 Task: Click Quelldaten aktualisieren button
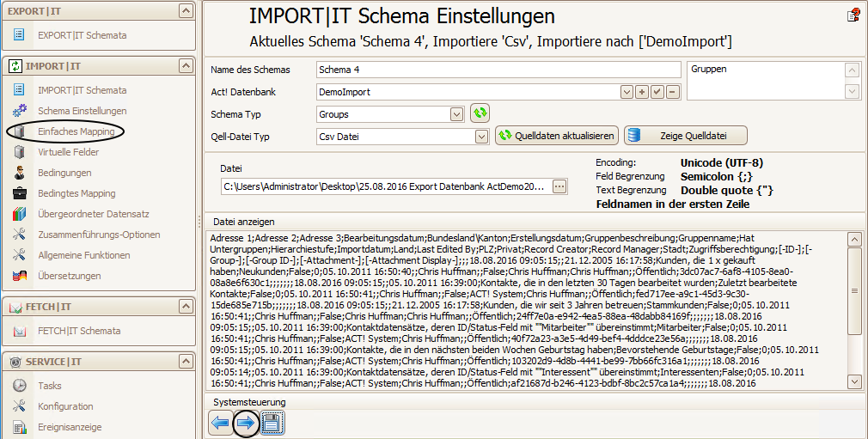[557, 136]
